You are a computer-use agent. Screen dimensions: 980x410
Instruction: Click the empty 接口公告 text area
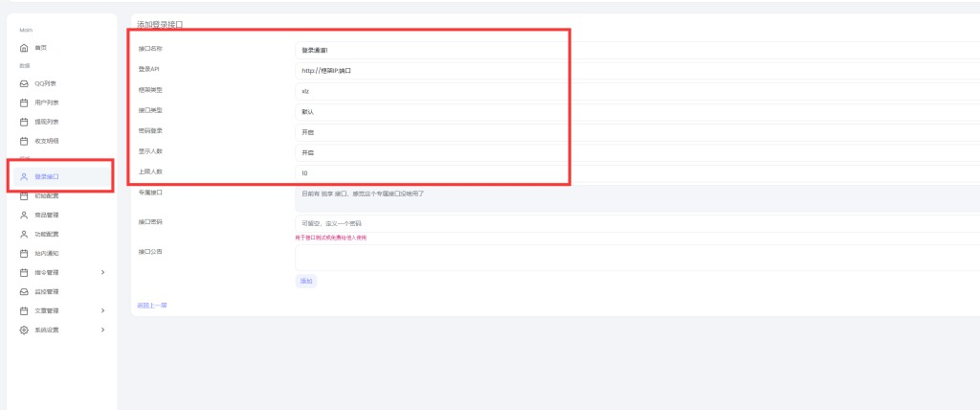coord(637,258)
